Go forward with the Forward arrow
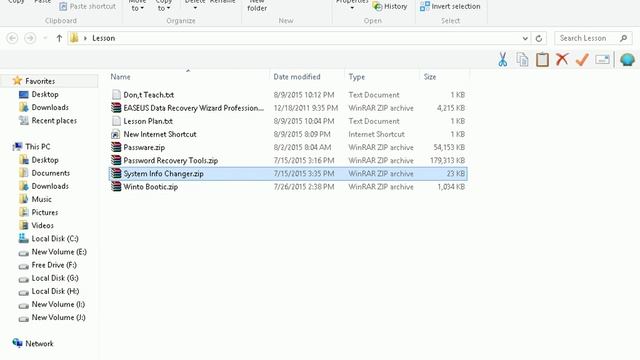The width and height of the screenshot is (640, 360). tap(30, 38)
